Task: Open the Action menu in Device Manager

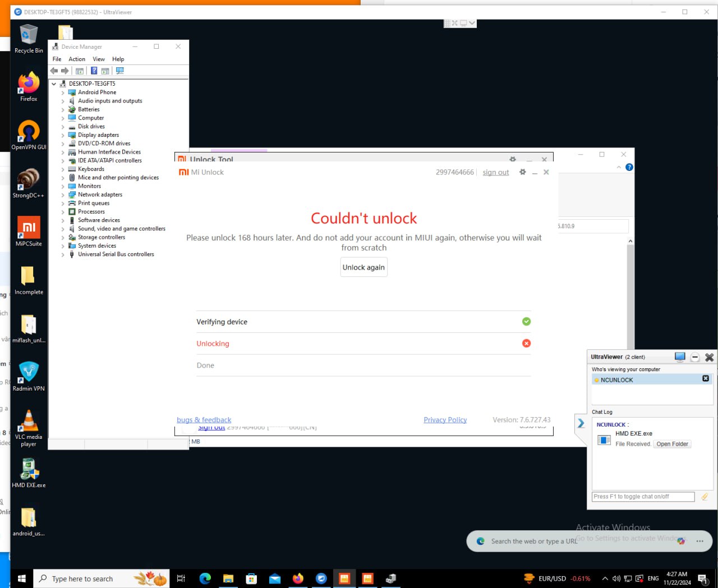Action: pyautogui.click(x=77, y=59)
